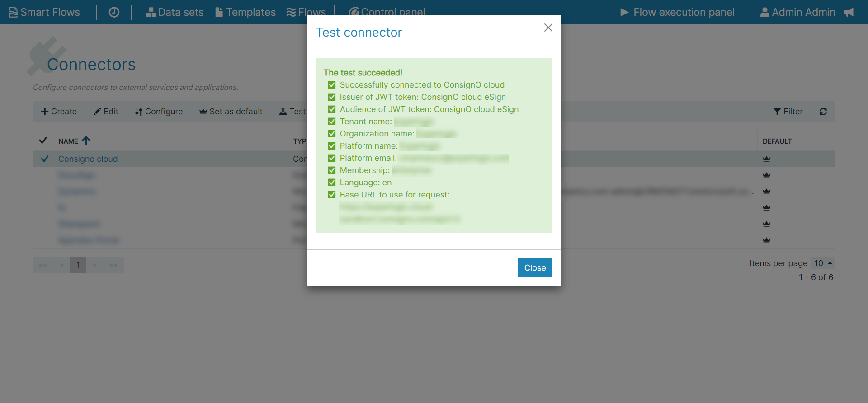This screenshot has width=868, height=403.
Task: Click the clock history icon in navbar
Action: pyautogui.click(x=114, y=12)
